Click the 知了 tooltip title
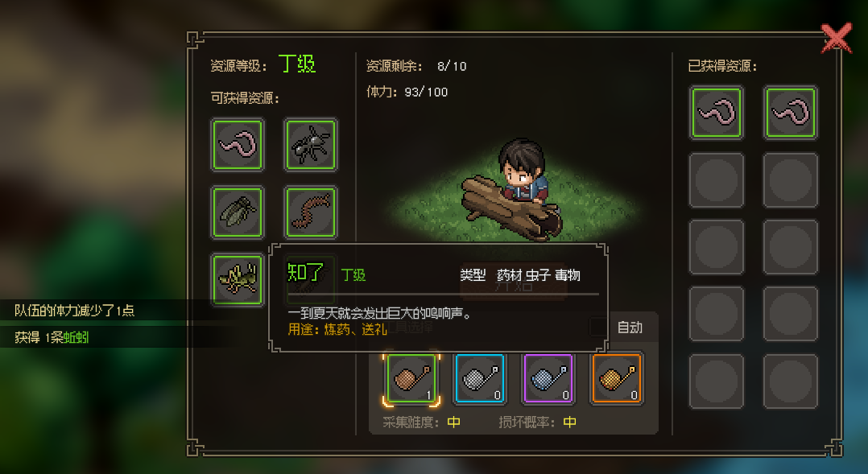The width and height of the screenshot is (868, 474). pos(305,273)
